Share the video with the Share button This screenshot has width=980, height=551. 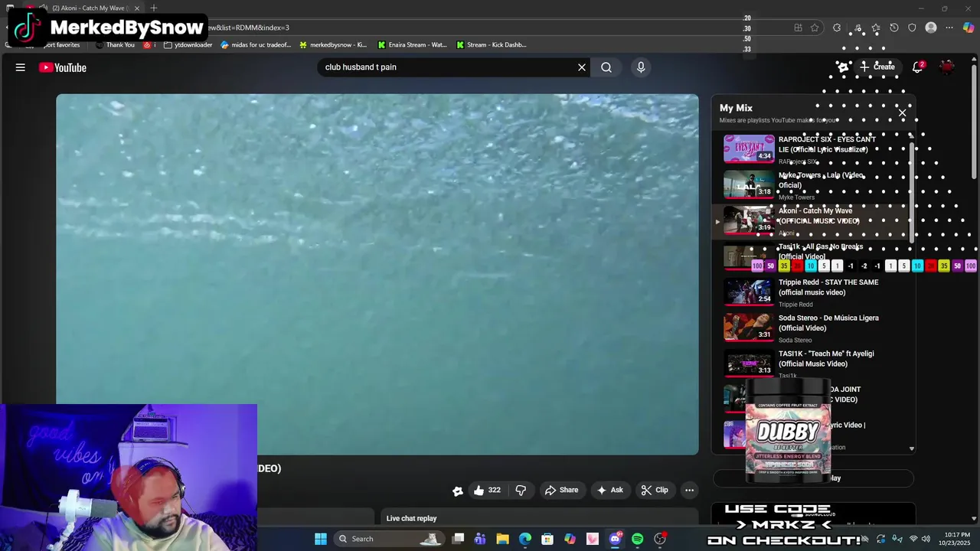pyautogui.click(x=561, y=490)
